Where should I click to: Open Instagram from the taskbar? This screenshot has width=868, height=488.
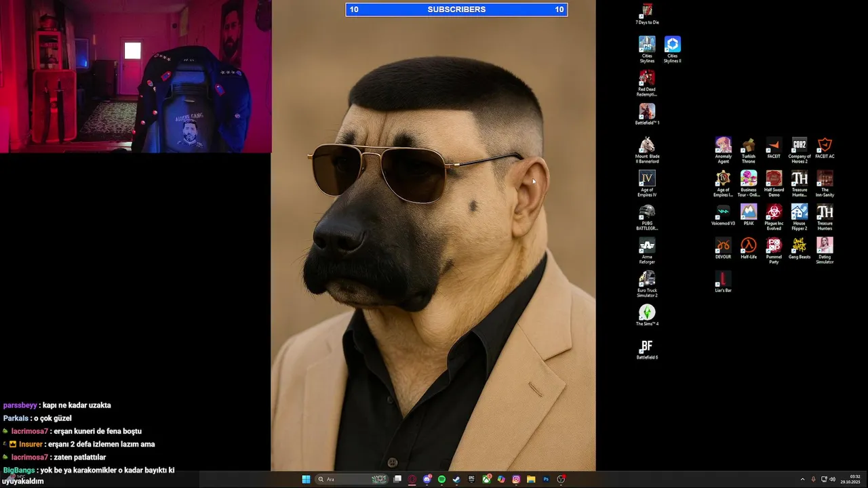coord(516,479)
